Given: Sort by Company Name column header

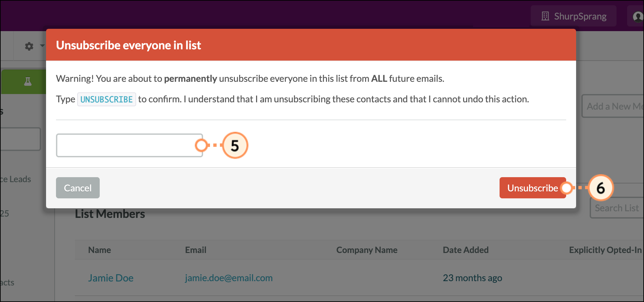Looking at the screenshot, I should click(x=367, y=250).
